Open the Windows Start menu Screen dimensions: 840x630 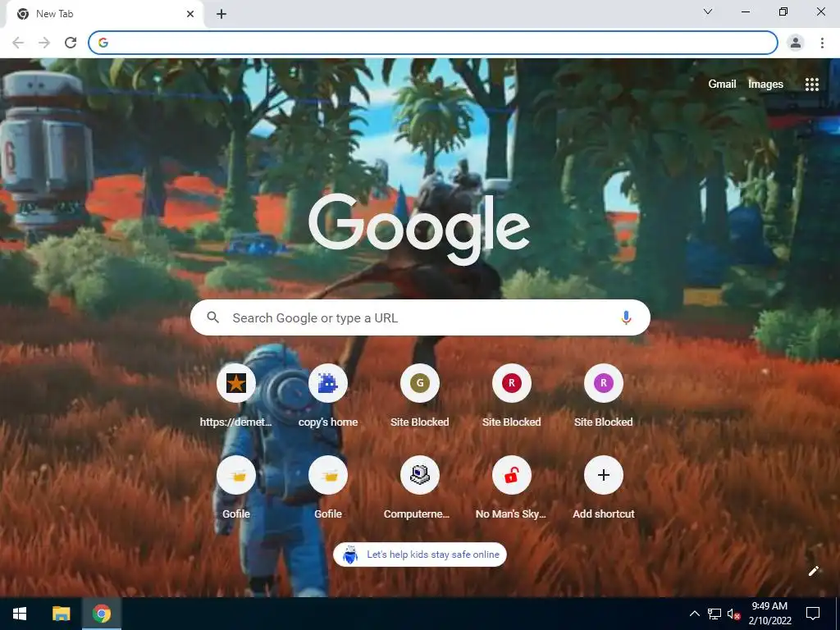20,614
